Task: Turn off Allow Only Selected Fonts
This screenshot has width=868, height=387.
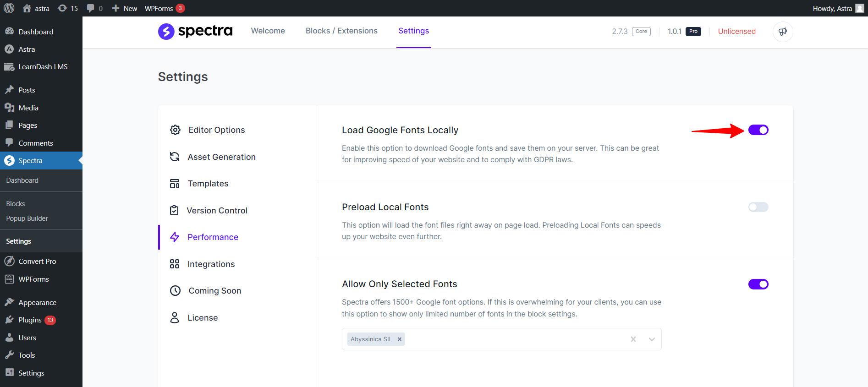Action: click(x=758, y=284)
